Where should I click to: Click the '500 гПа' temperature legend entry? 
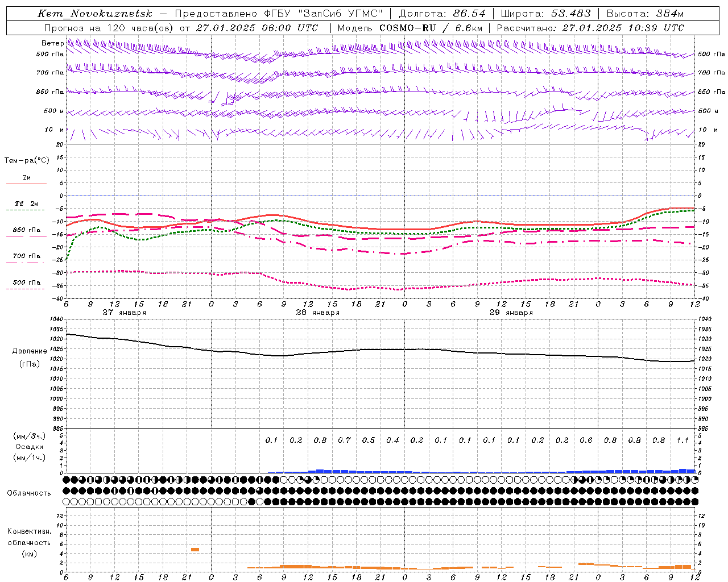pos(27,282)
